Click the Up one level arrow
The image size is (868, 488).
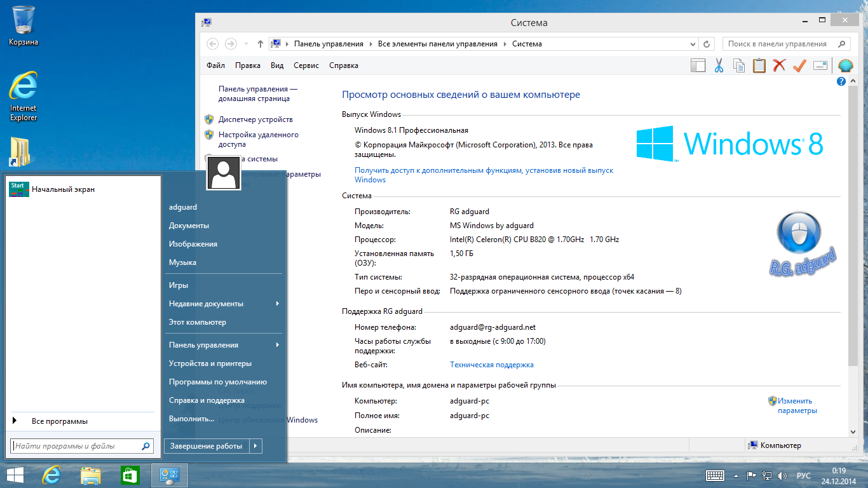pyautogui.click(x=260, y=44)
